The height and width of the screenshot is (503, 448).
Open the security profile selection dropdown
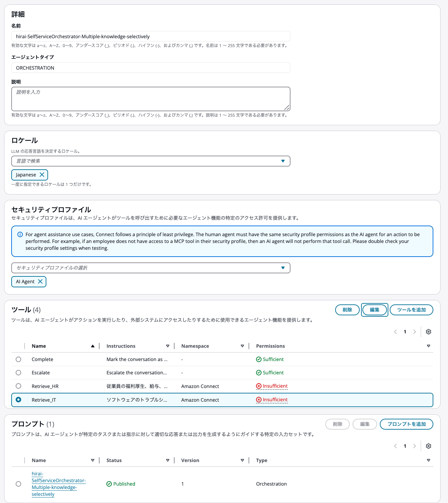[151, 268]
